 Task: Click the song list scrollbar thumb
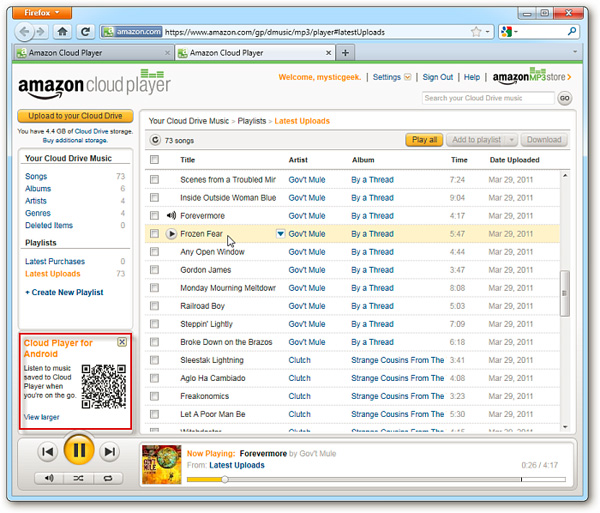(x=564, y=293)
